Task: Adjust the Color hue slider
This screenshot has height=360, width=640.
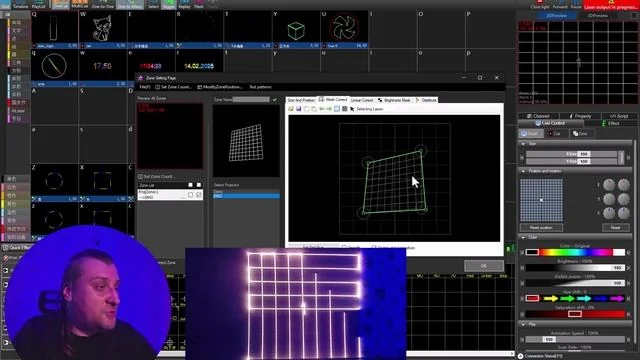Action: pyautogui.click(x=575, y=252)
